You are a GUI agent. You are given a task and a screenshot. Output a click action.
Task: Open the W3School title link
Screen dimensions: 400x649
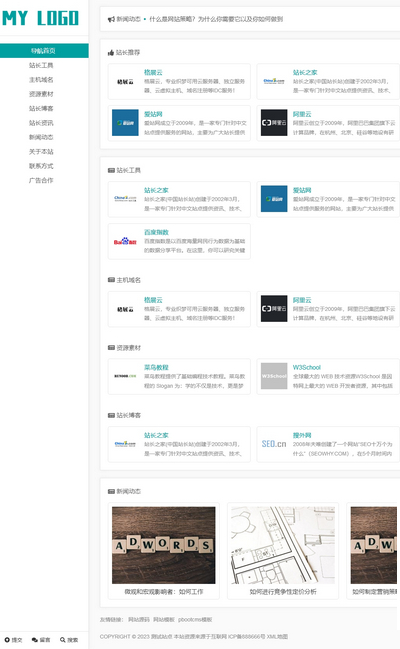pos(307,367)
